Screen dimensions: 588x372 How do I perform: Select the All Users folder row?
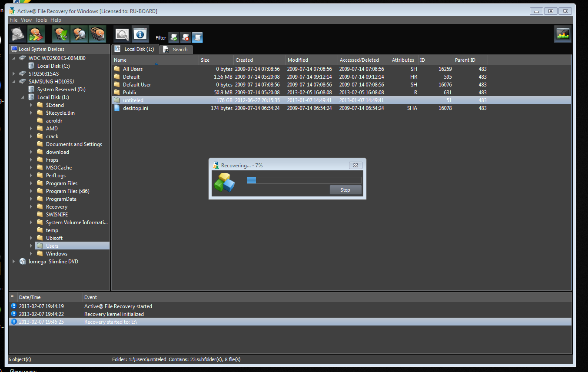pos(341,69)
